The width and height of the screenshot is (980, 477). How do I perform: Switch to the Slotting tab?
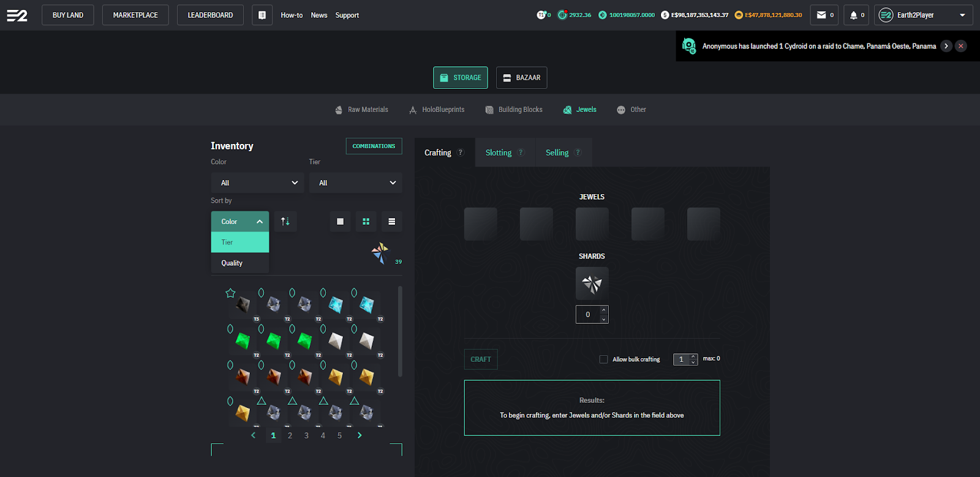(x=499, y=153)
